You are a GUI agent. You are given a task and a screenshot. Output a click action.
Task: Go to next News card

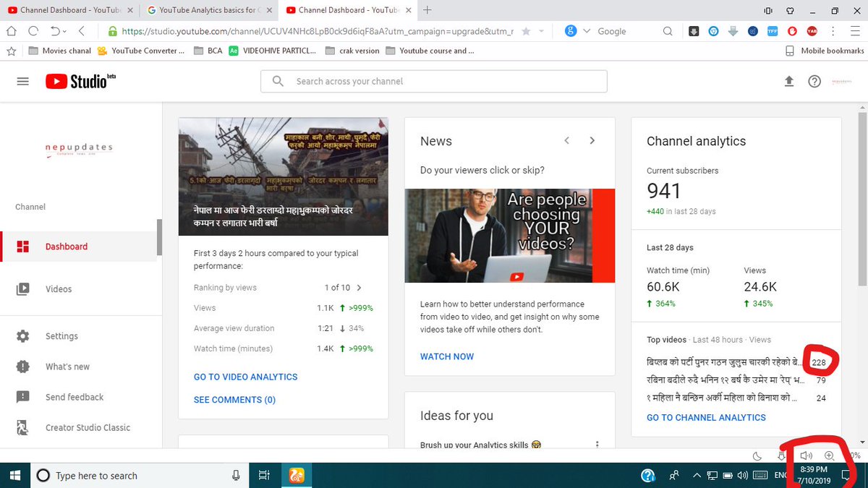point(592,140)
